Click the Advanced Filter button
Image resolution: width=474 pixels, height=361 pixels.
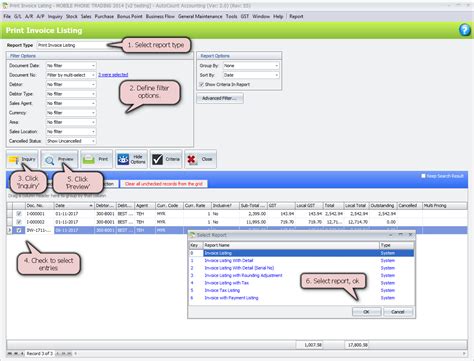219,98
